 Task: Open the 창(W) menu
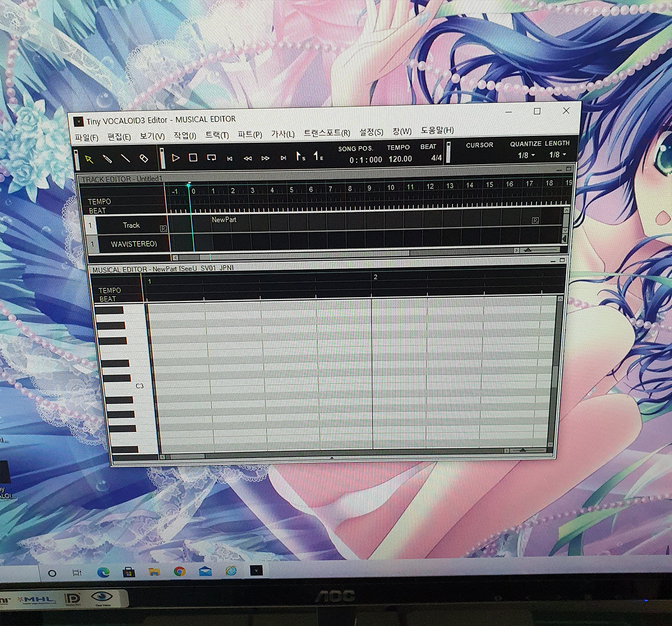click(x=402, y=131)
